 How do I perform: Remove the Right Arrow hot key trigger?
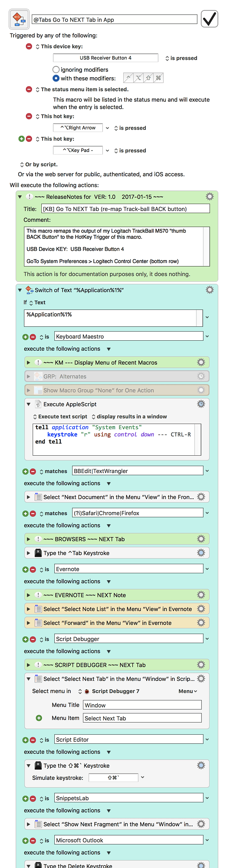pos(29,116)
